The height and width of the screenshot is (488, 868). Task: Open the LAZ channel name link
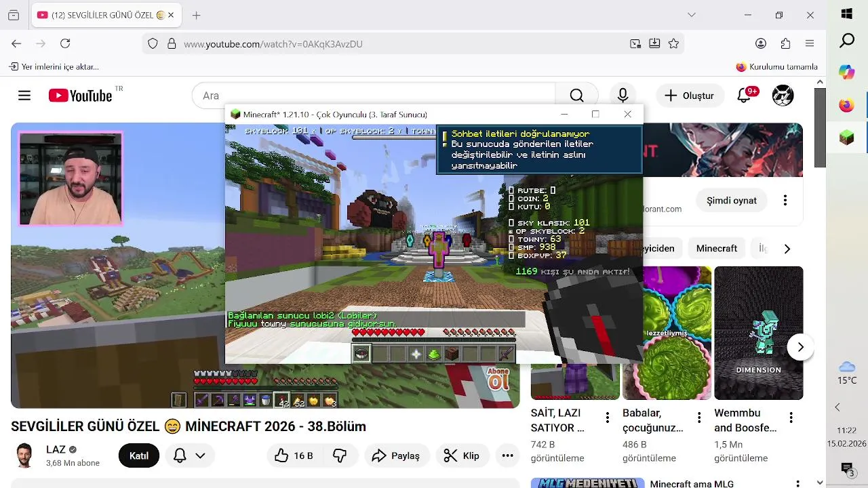pos(56,449)
